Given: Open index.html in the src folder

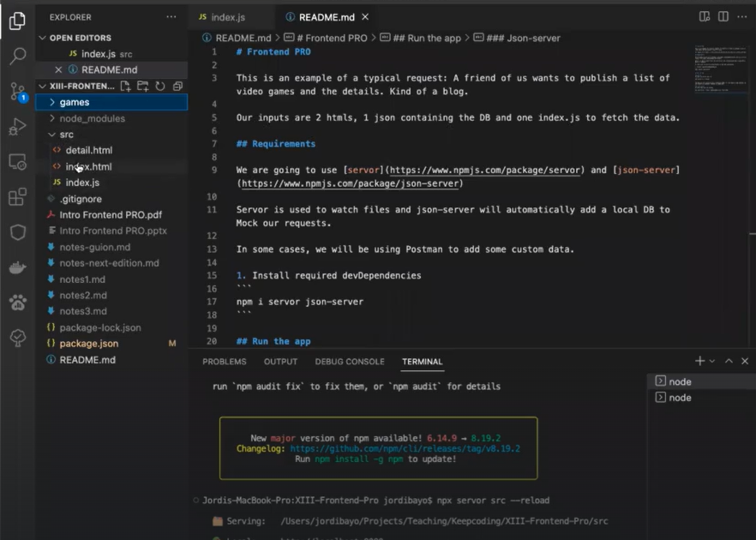Looking at the screenshot, I should click(111, 167).
